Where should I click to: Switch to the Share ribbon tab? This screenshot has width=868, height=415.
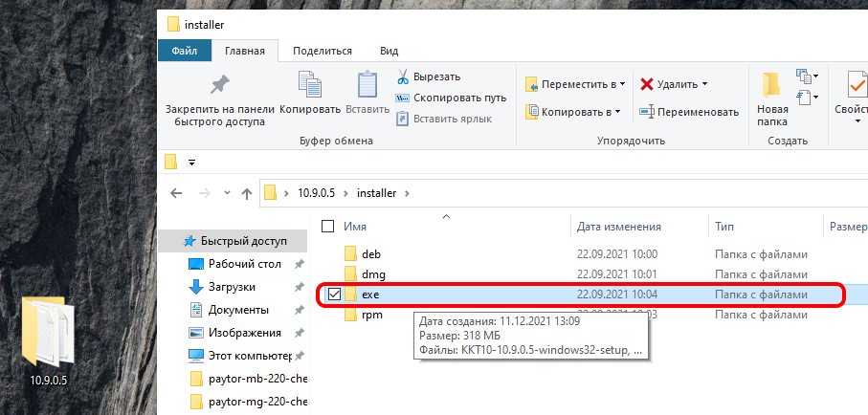323,52
